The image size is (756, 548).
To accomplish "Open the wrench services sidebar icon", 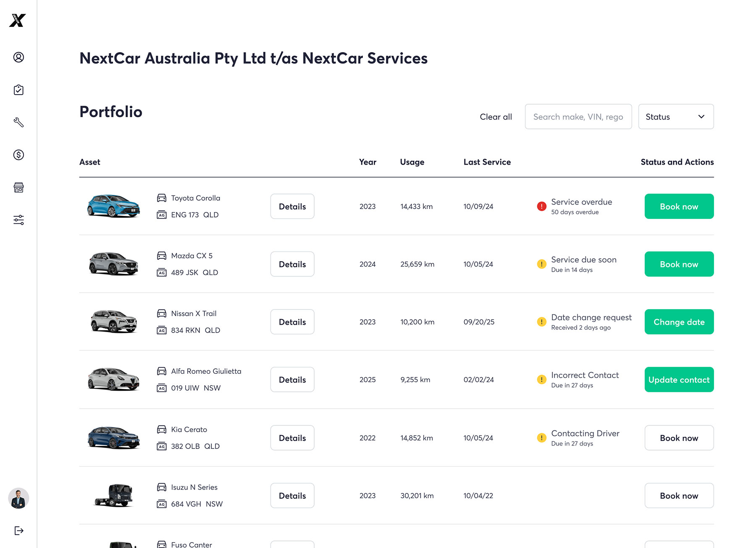I will pos(18,122).
